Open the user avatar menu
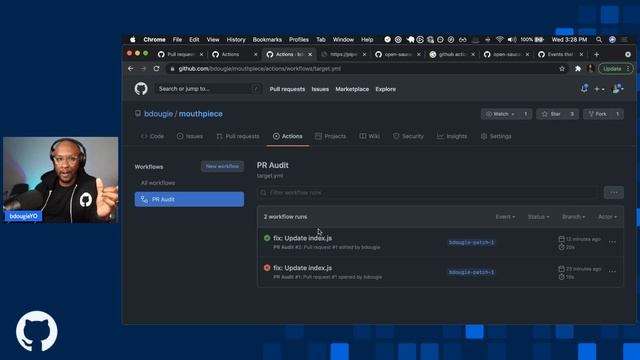The image size is (640, 360). (x=618, y=89)
